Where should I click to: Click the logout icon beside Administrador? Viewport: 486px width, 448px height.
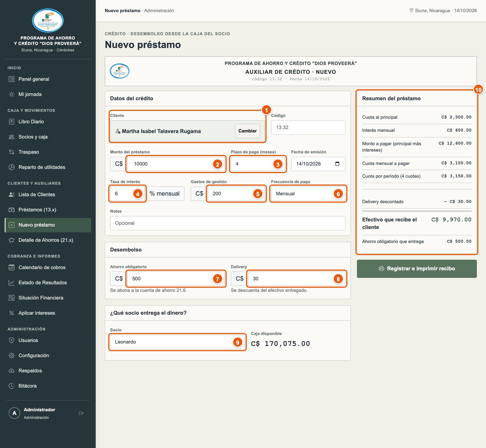click(x=81, y=413)
